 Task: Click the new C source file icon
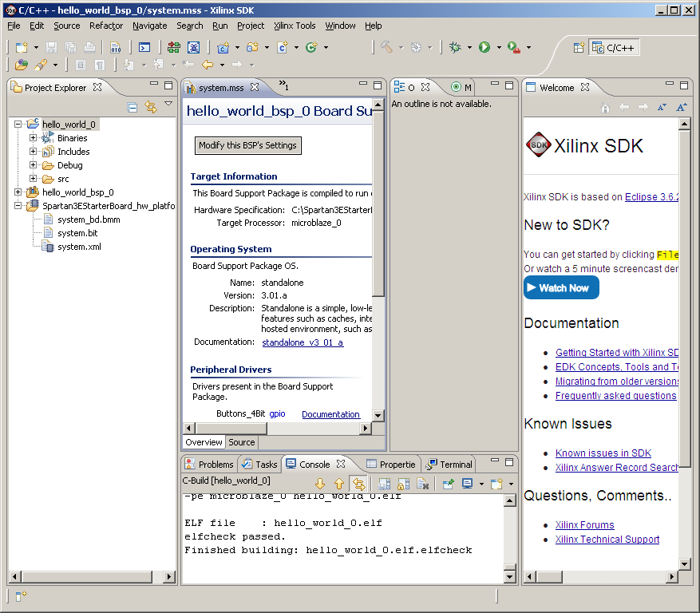(x=282, y=47)
